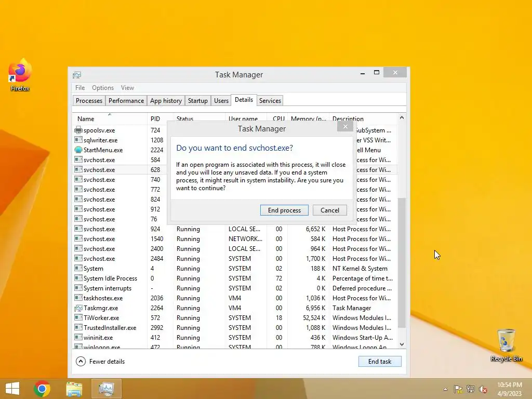The image size is (532, 399).
Task: Collapse view with Fewer details
Action: [x=100, y=362]
